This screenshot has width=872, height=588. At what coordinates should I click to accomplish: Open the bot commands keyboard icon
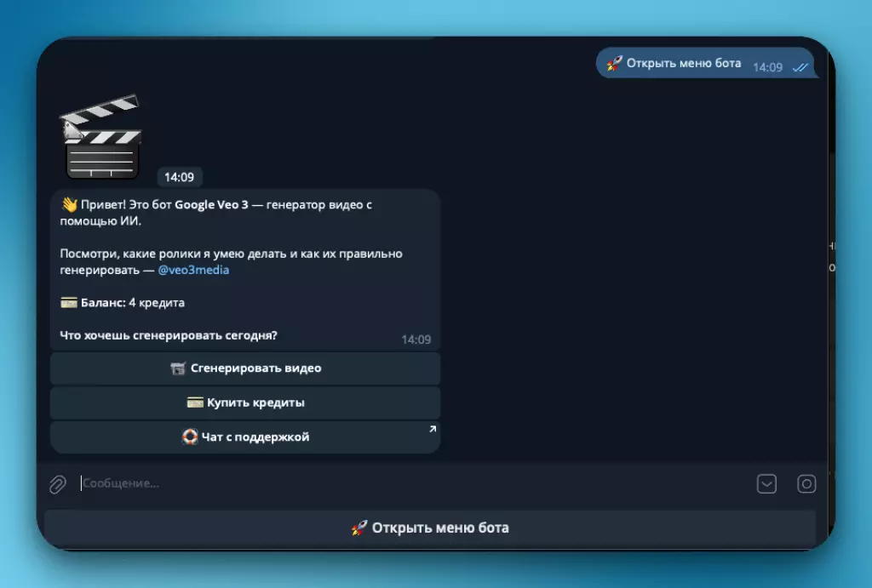click(x=766, y=483)
